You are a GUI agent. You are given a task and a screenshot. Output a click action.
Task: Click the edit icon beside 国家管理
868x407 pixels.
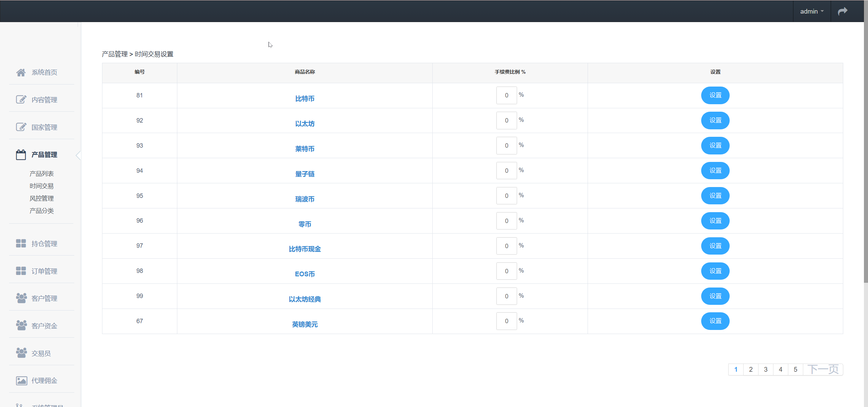(x=21, y=127)
